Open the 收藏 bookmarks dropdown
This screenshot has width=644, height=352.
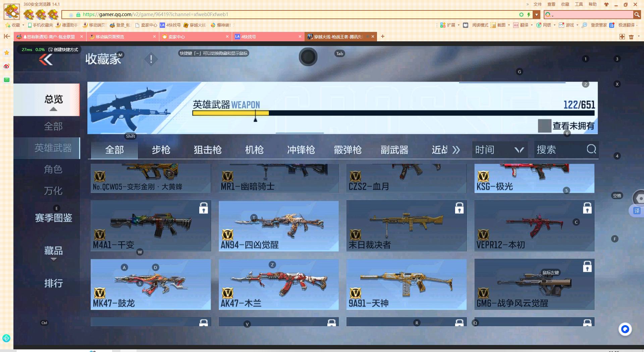[15, 25]
